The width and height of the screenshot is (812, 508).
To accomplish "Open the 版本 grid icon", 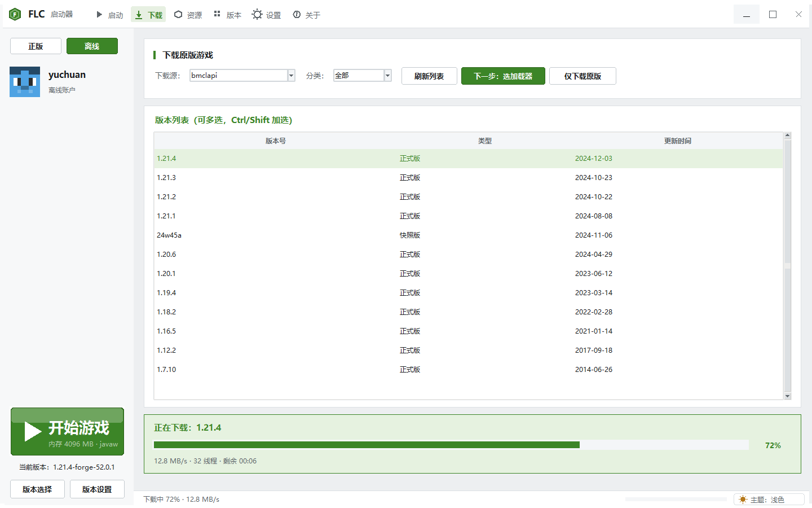I will pos(217,14).
